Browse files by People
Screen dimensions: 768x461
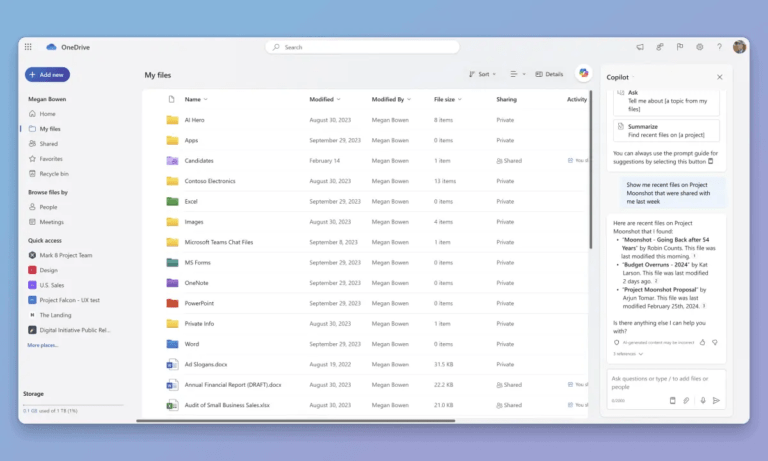tap(48, 207)
